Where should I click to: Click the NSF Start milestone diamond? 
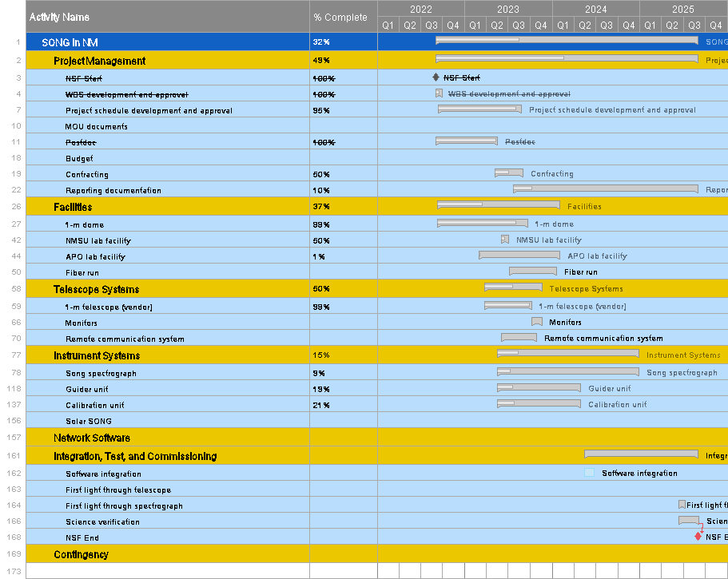click(x=436, y=77)
